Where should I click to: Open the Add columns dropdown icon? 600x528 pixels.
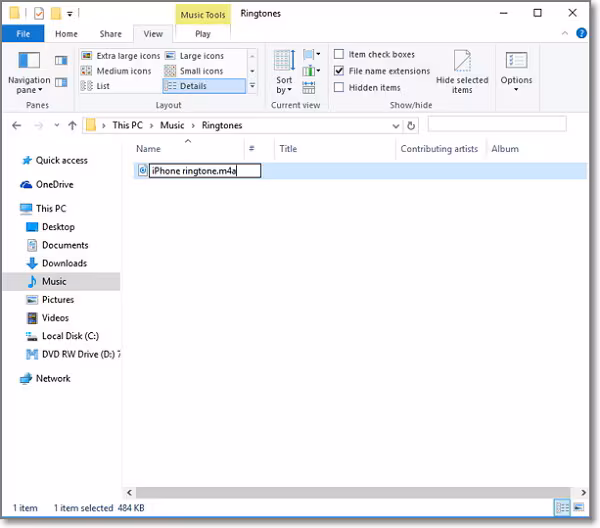point(311,71)
